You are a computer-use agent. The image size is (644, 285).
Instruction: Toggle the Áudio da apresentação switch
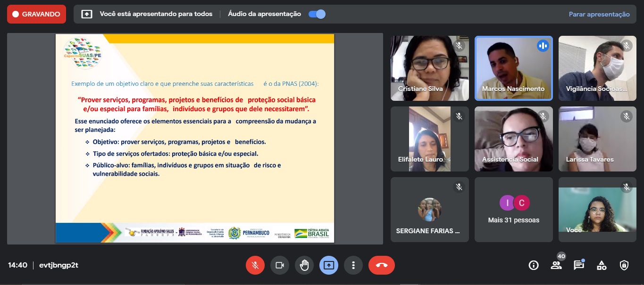317,14
